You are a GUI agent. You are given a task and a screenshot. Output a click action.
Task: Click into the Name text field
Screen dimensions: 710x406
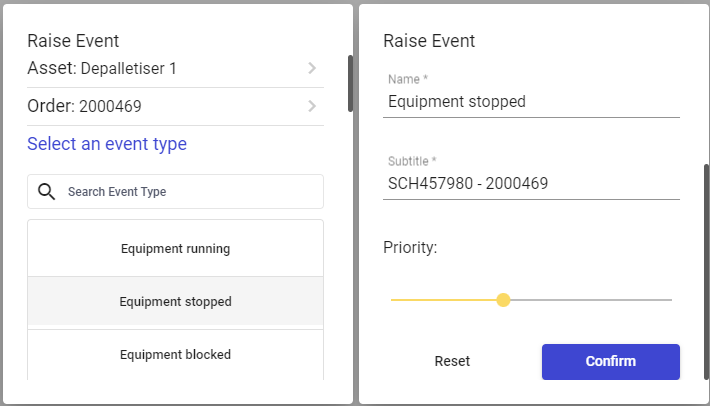click(531, 102)
